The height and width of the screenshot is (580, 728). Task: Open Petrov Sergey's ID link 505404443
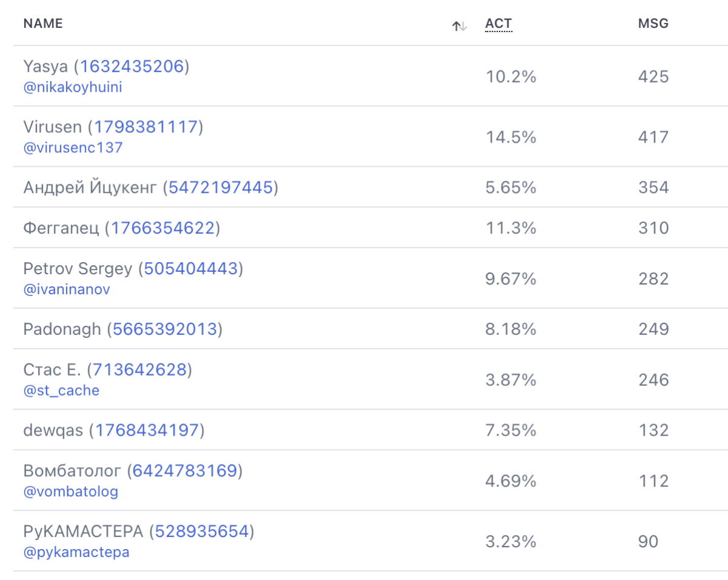191,268
